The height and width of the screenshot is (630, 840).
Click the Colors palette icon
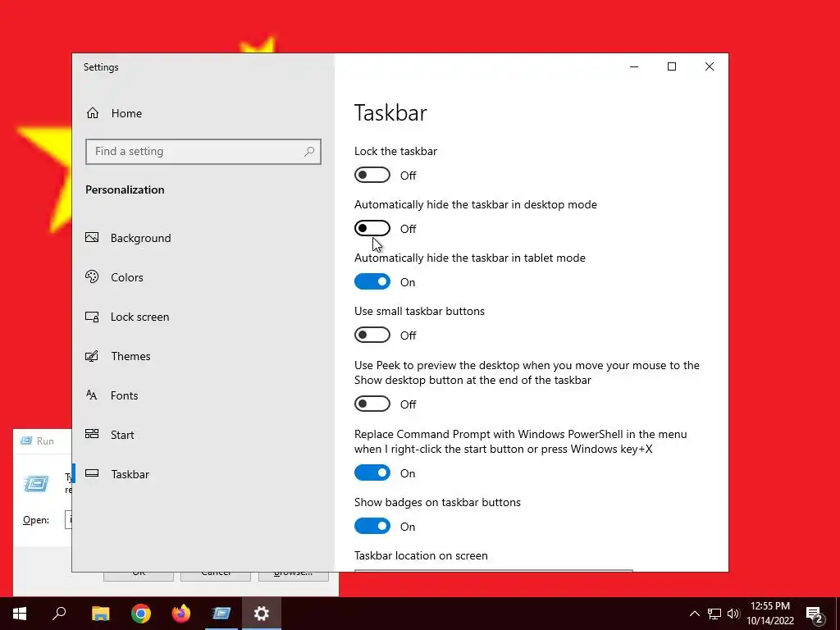coord(92,277)
